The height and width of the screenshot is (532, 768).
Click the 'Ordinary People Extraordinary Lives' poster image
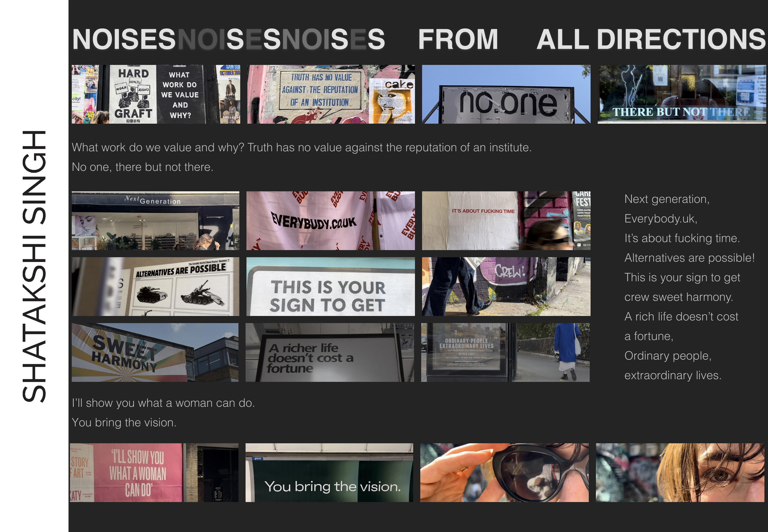(x=505, y=352)
